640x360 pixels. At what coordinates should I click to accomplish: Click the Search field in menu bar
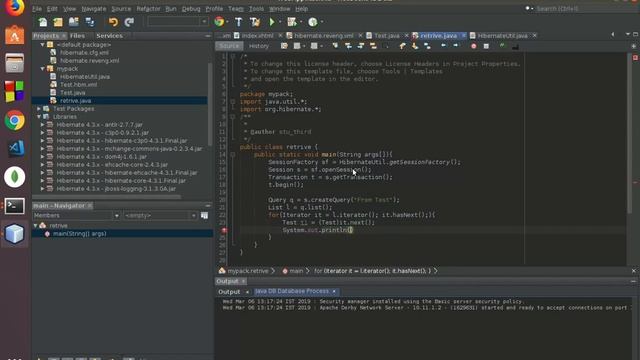(x=584, y=9)
